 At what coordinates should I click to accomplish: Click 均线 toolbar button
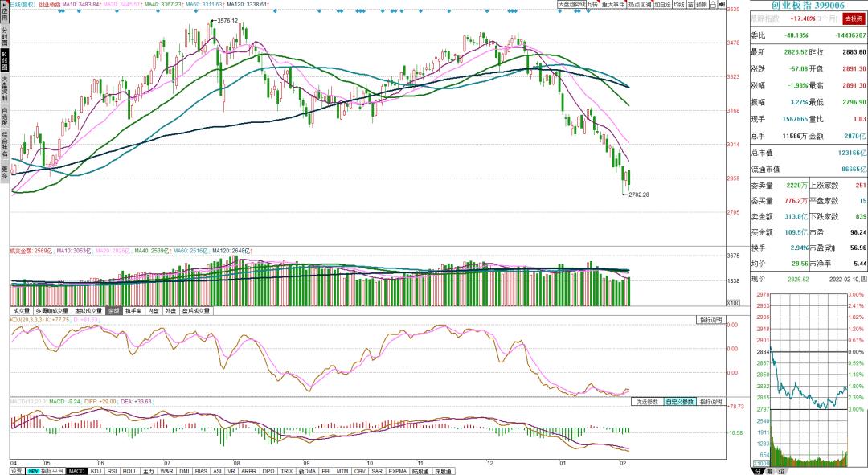point(678,5)
